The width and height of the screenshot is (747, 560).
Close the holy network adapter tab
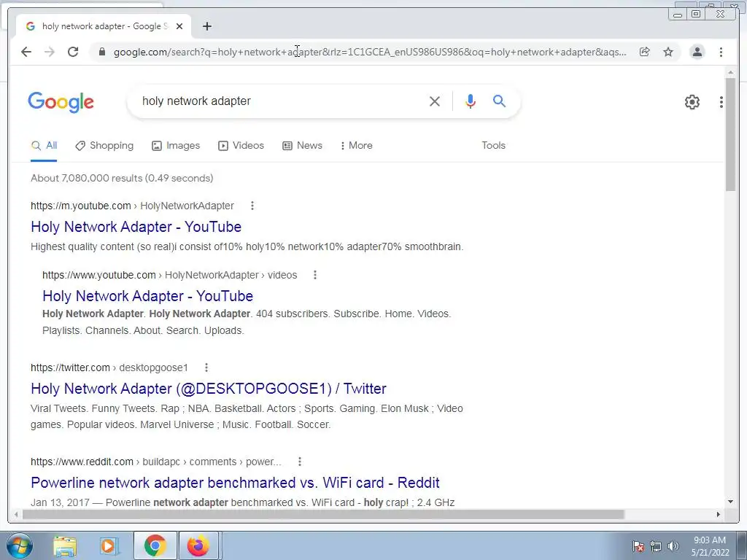pyautogui.click(x=179, y=26)
